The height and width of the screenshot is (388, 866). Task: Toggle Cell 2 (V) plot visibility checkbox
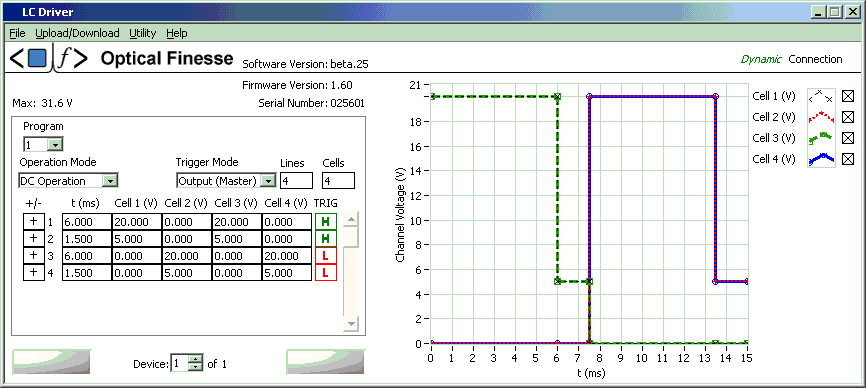(x=848, y=117)
